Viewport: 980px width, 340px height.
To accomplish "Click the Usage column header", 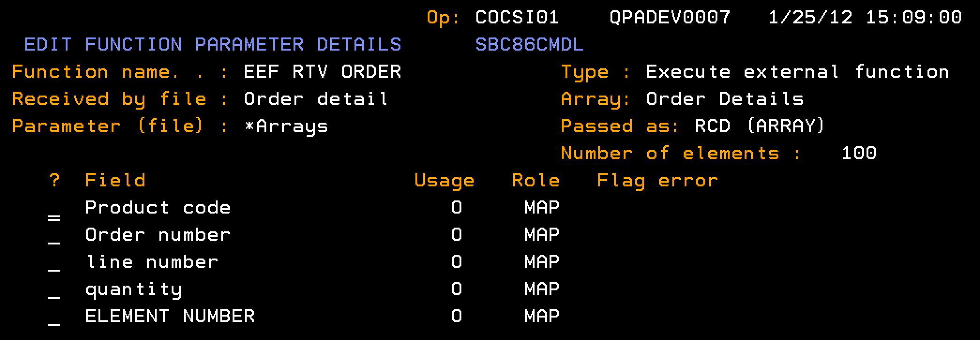I will click(x=444, y=180).
